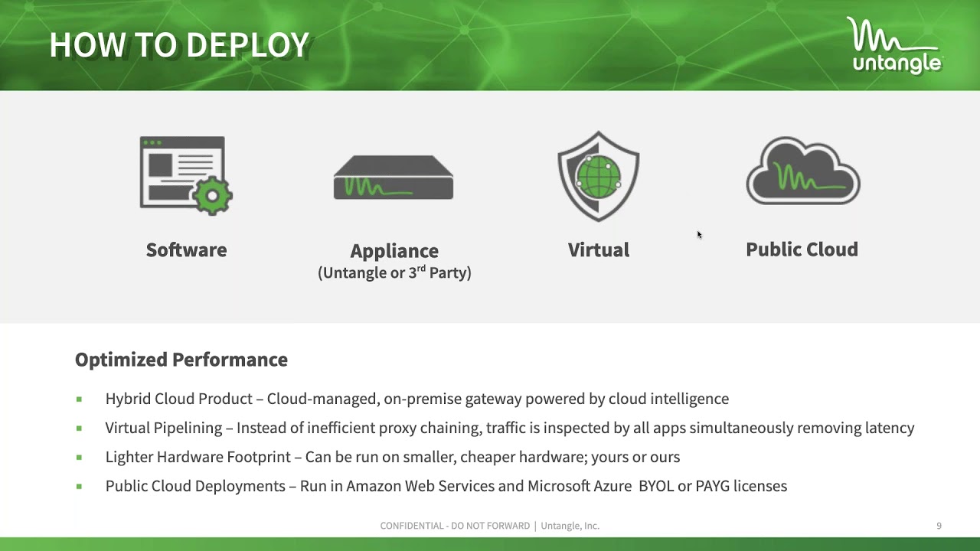Click the "Hybrid Cloud Product" bullet line
This screenshot has width=980, height=551.
[x=417, y=399]
